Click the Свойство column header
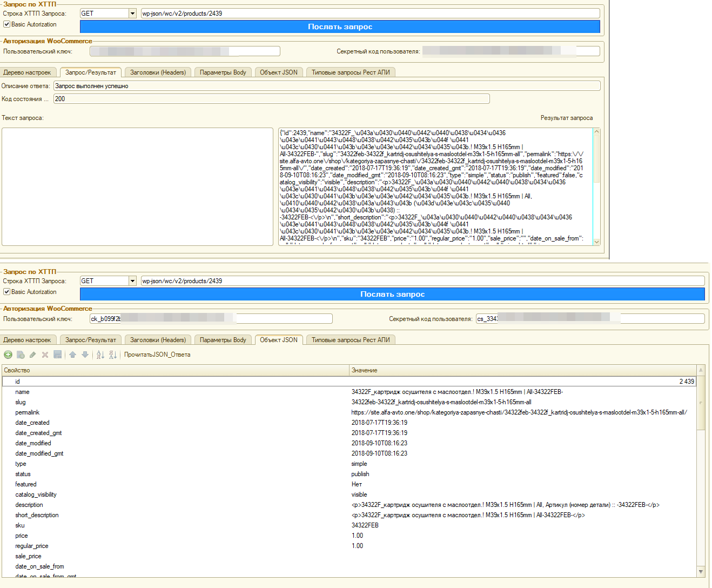Image resolution: width=712 pixels, height=588 pixels. 176,370
